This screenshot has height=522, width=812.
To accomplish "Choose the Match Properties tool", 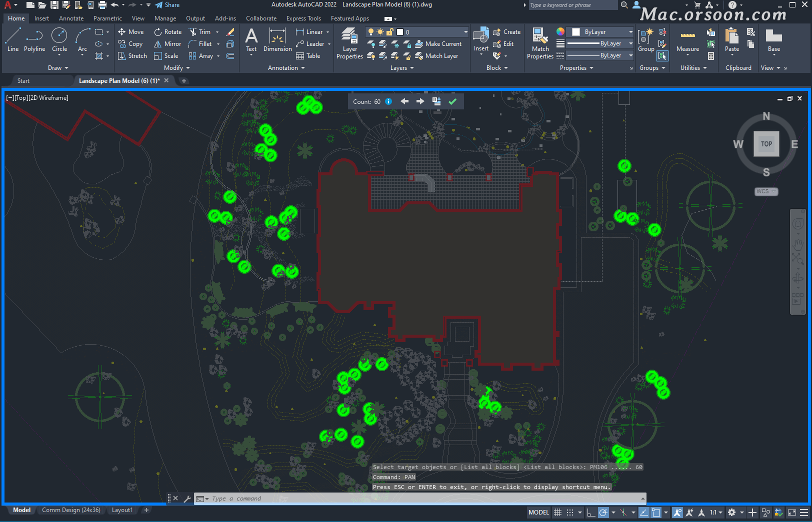I will tap(540, 43).
